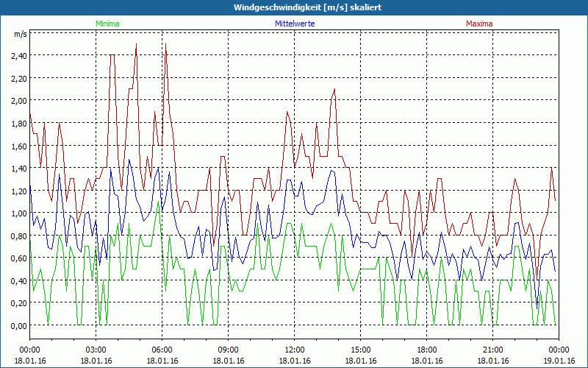Click the 06:00 time axis label

pos(162,350)
